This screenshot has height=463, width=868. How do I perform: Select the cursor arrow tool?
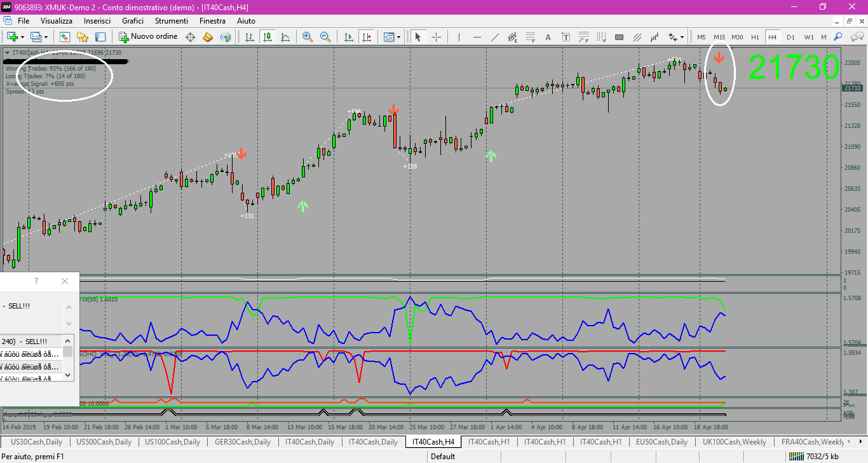click(418, 37)
